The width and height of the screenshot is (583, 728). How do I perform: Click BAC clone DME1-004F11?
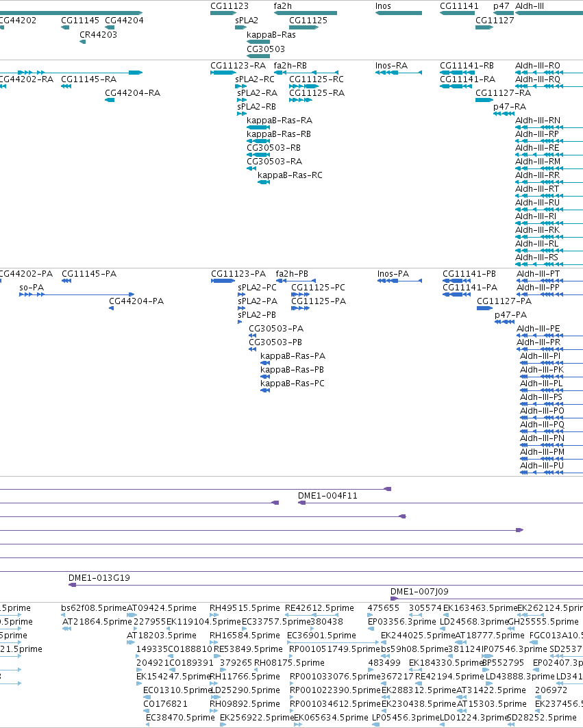(327, 496)
